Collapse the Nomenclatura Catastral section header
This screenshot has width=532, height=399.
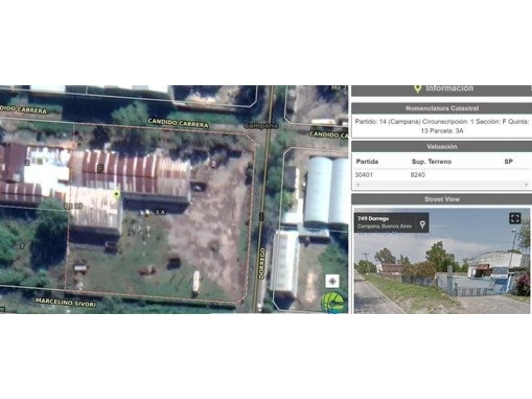pos(442,108)
